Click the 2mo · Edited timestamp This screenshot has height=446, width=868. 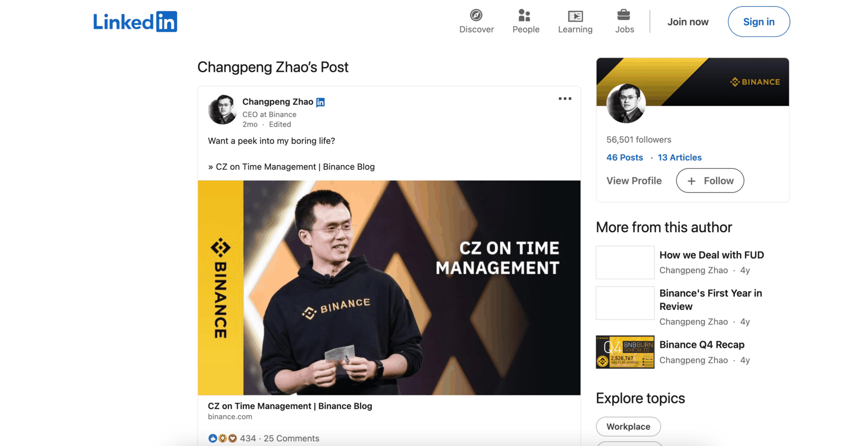[x=267, y=124]
